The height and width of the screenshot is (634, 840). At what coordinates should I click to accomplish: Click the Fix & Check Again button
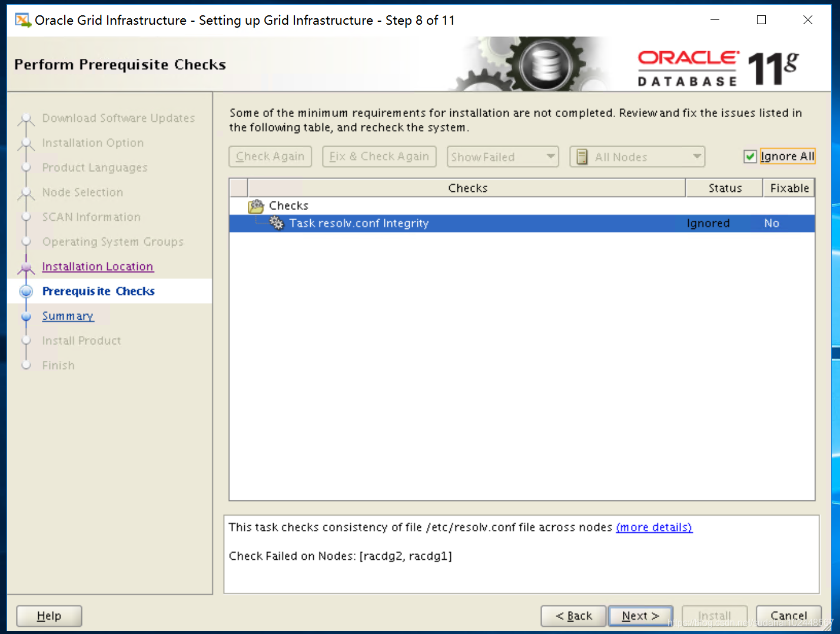coord(379,157)
